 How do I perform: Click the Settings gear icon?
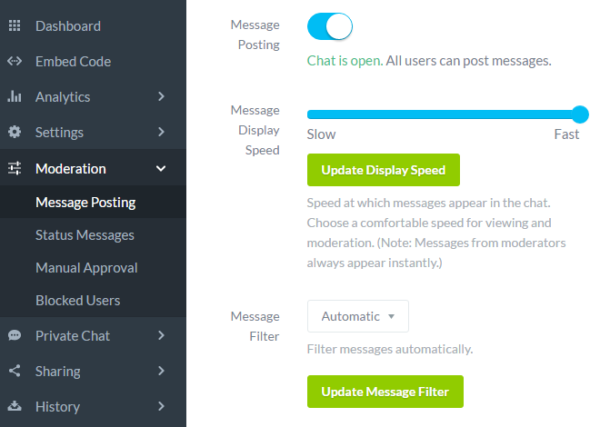click(x=14, y=132)
